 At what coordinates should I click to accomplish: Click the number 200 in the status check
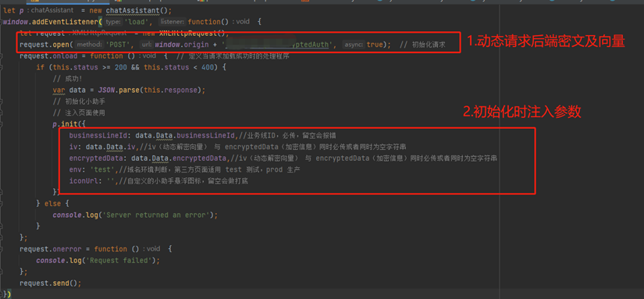click(121, 67)
